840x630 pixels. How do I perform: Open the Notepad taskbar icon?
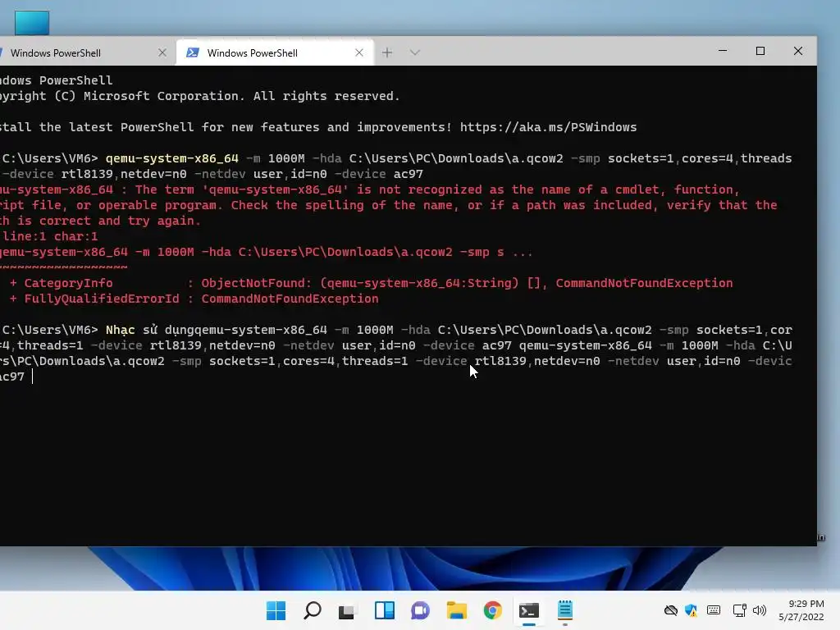[564, 610]
